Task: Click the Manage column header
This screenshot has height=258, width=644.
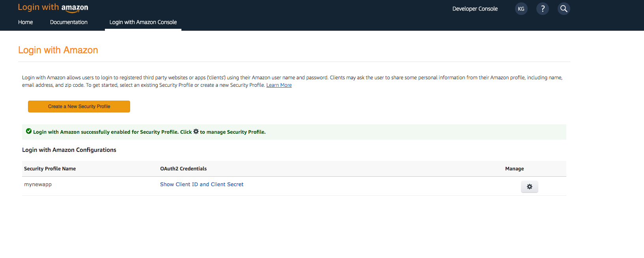Action: [515, 168]
